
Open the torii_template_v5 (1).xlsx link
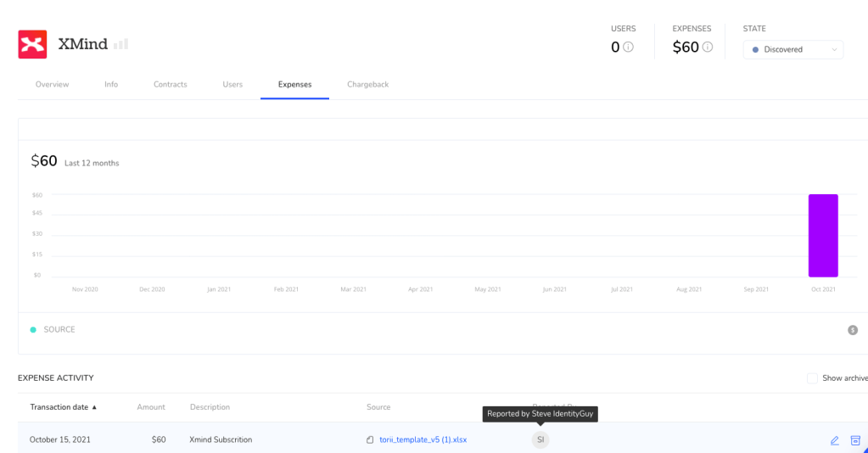coord(423,440)
